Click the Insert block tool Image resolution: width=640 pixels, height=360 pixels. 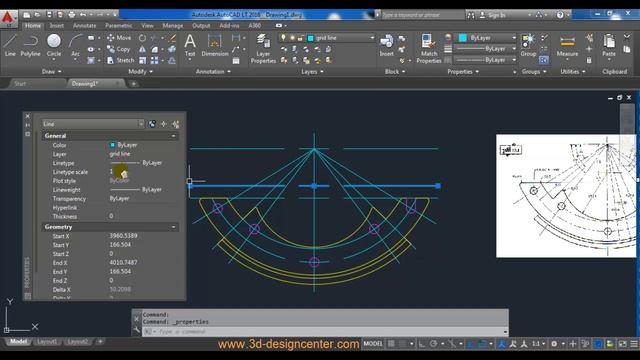coord(386,45)
